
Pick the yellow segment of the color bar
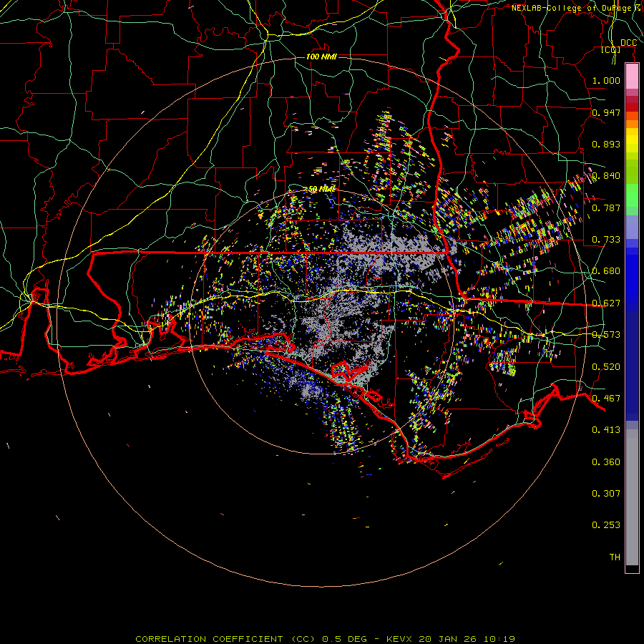632,140
